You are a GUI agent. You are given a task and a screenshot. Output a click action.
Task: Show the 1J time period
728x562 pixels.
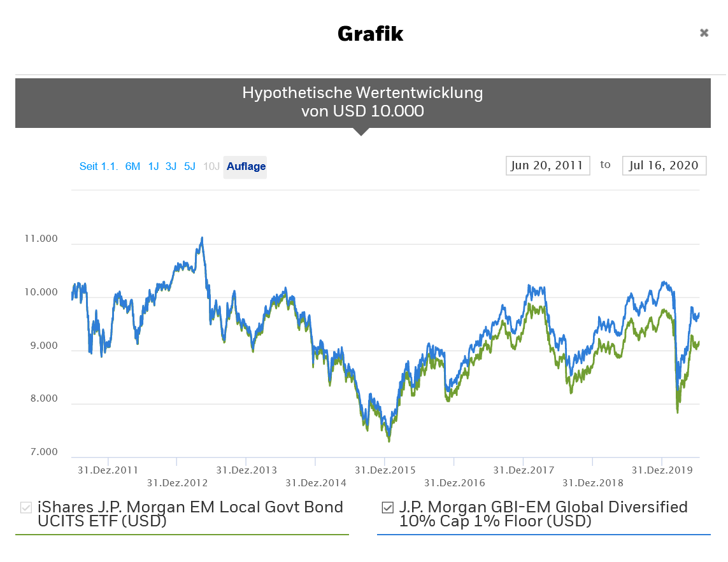(153, 167)
